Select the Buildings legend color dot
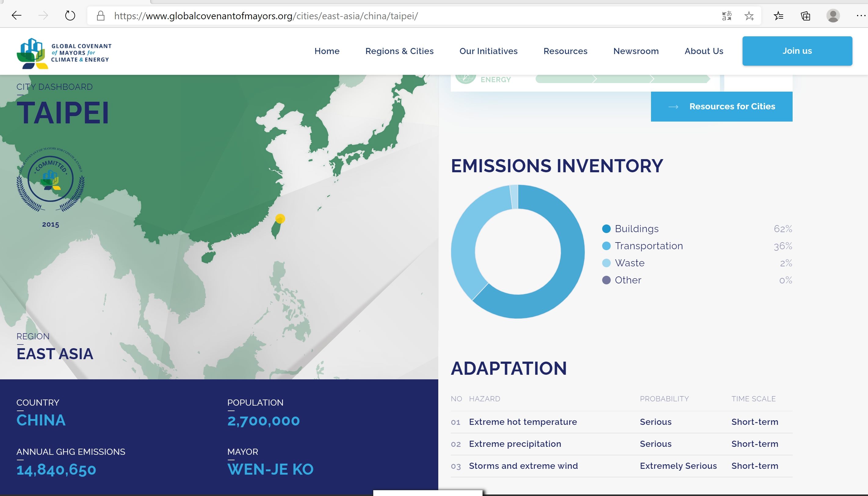This screenshot has width=868, height=496. 606,228
